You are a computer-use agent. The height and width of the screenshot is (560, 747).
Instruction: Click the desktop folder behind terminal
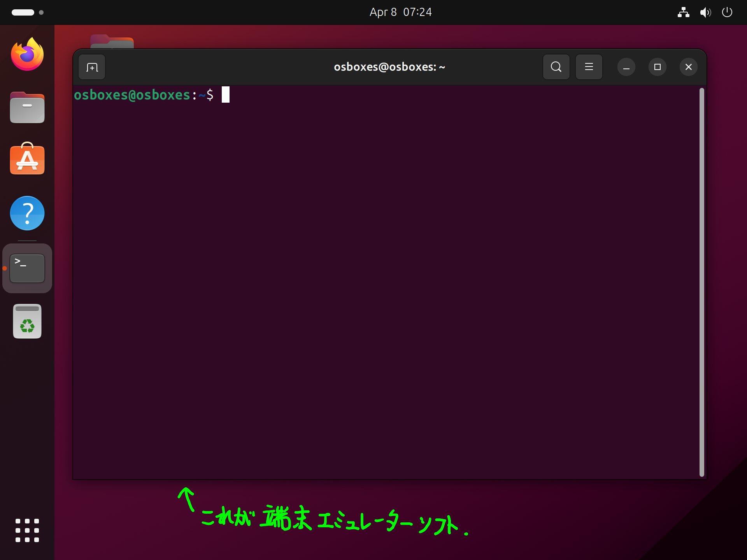point(112,42)
